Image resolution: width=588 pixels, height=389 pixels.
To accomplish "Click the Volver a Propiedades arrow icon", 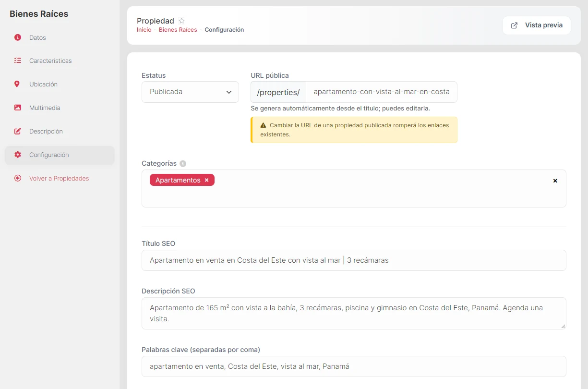I will pyautogui.click(x=18, y=178).
